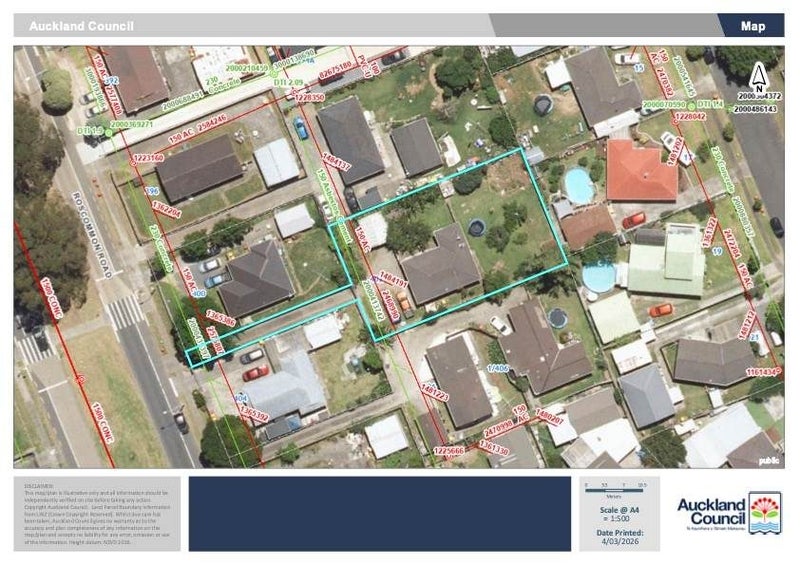Click the light blue swimming pool near orange roof
The image size is (800, 565).
pos(580,186)
